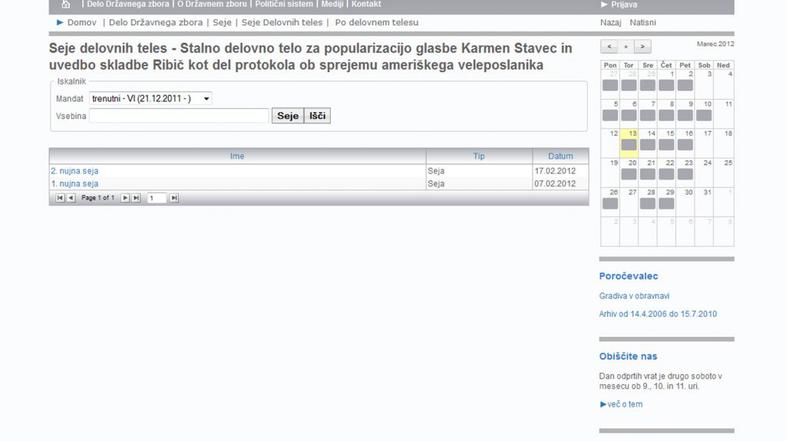Sort table by Datum column header
The image size is (786, 441).
coord(560,156)
